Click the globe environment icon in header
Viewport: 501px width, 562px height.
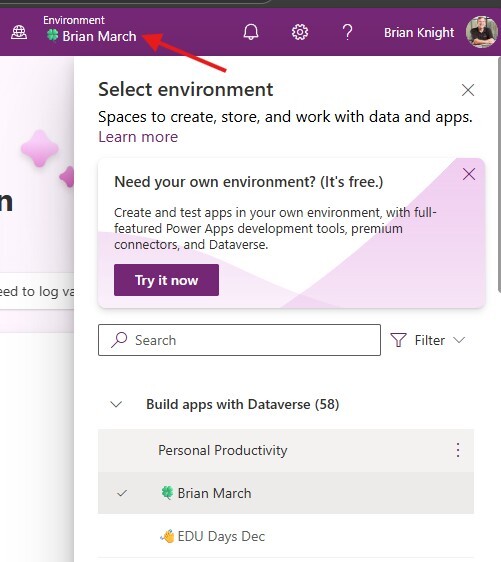point(19,33)
